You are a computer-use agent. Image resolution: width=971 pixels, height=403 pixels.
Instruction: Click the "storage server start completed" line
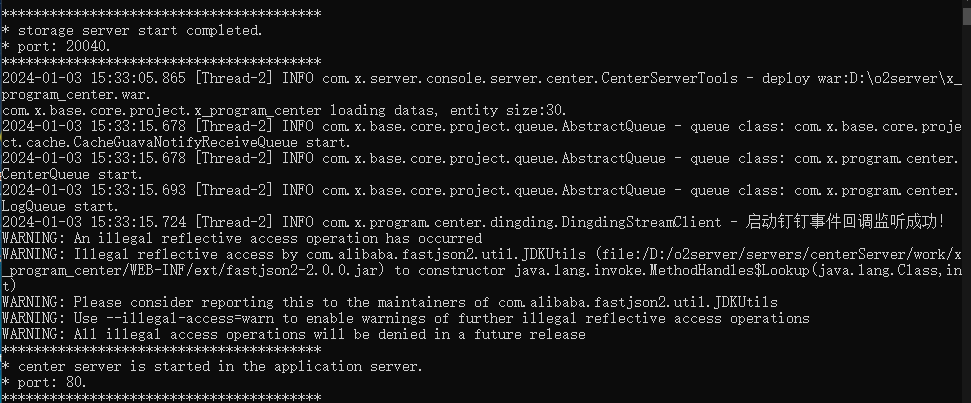pos(132,30)
